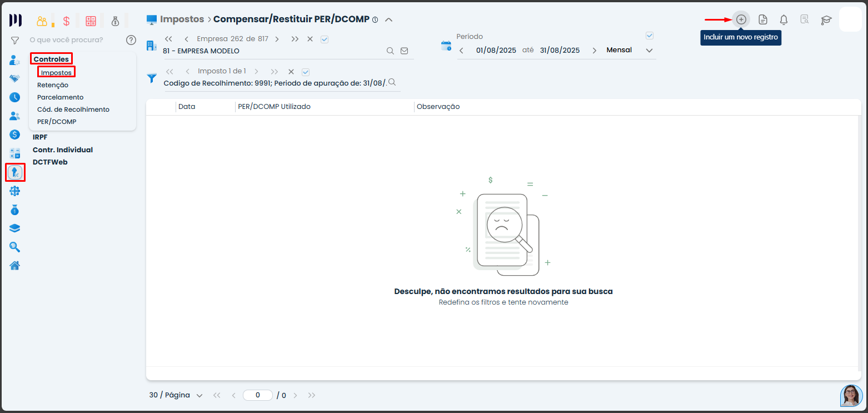The image size is (868, 413).
Task: Toggle the Período checkbox
Action: coord(650,36)
